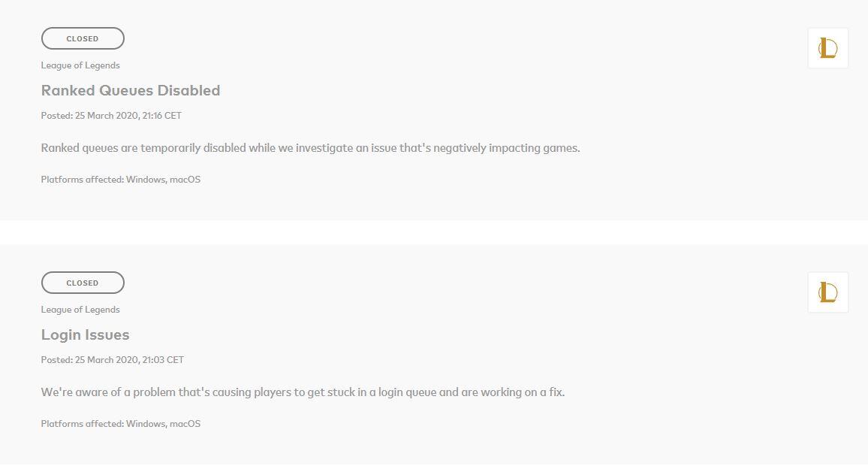This screenshot has width=868, height=466.
Task: Open the Login Issues title
Action: [x=85, y=334]
